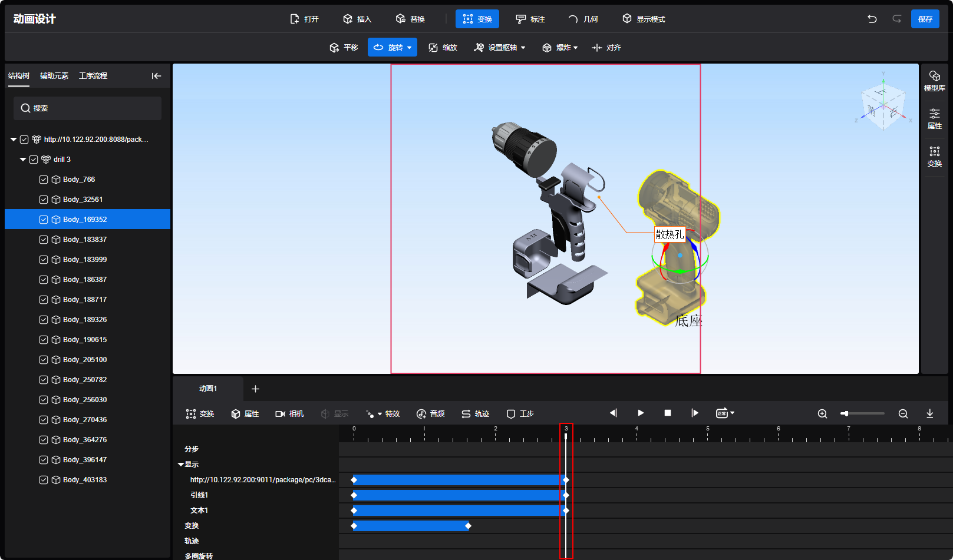Switch to the 辅助元素 tab

click(x=54, y=76)
